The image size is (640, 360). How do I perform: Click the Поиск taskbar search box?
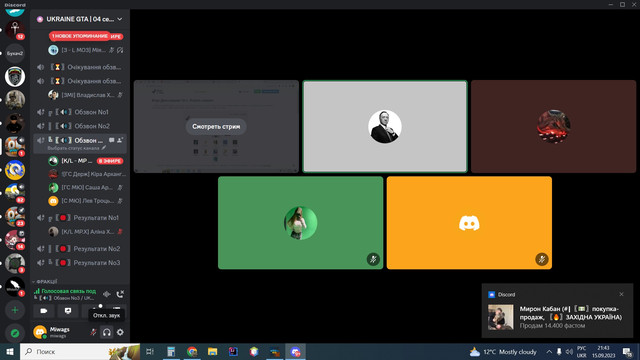[80, 351]
